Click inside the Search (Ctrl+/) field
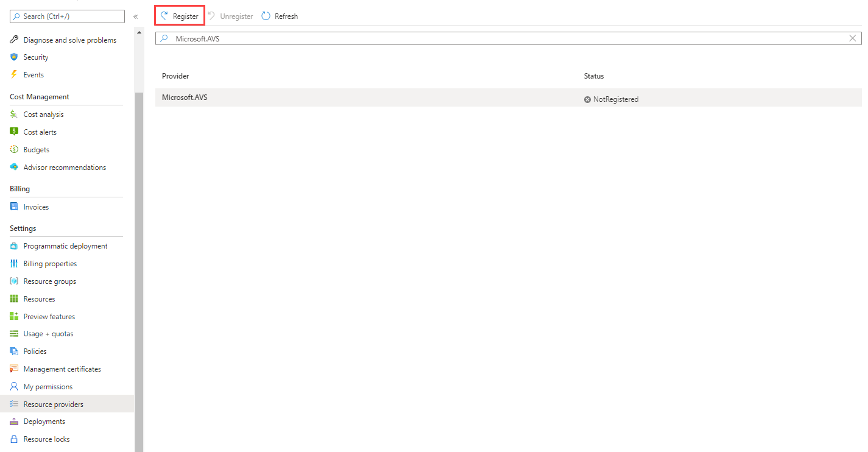The image size is (868, 452). click(x=67, y=16)
